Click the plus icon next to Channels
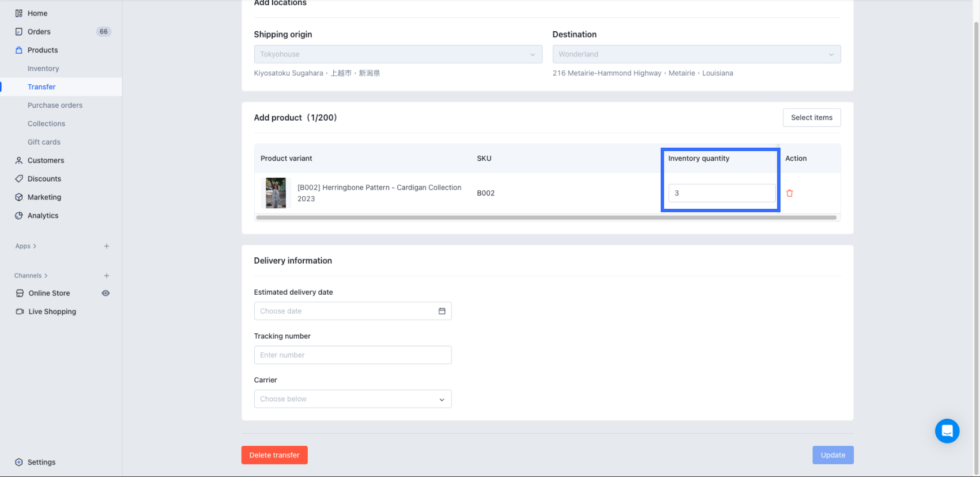This screenshot has height=477, width=980. pos(107,276)
